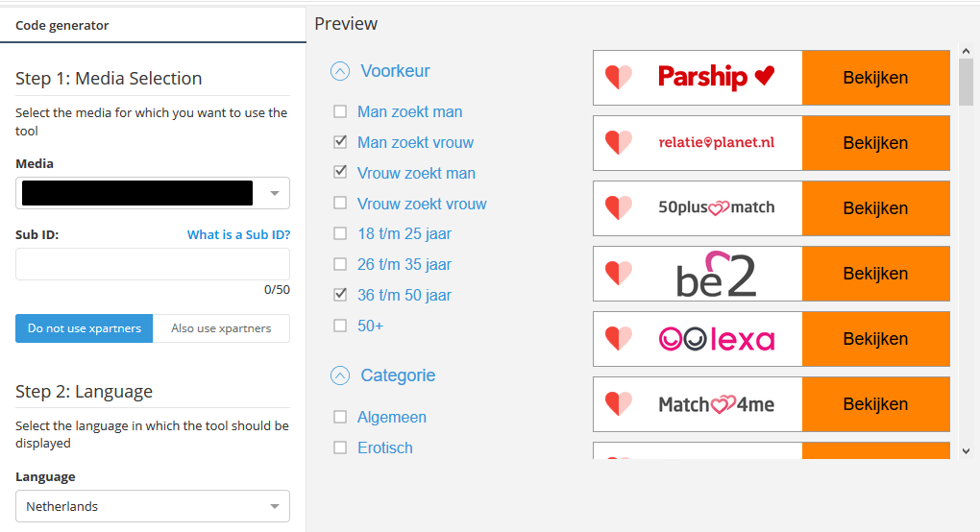
Task: Open the What is a Sub ID link
Action: coord(238,234)
